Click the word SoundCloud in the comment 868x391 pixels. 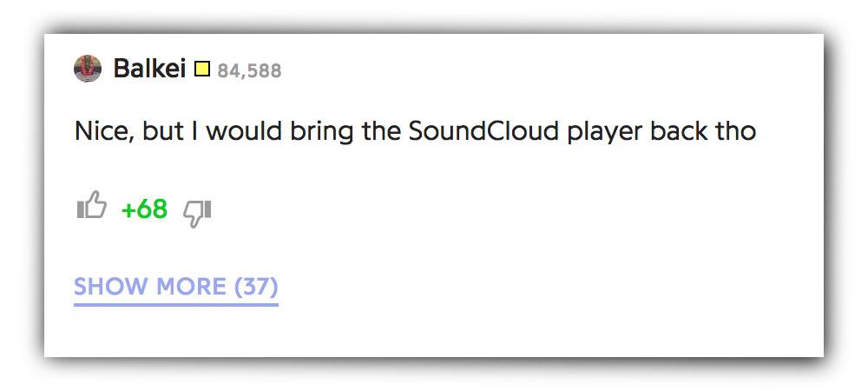pyautogui.click(x=483, y=131)
